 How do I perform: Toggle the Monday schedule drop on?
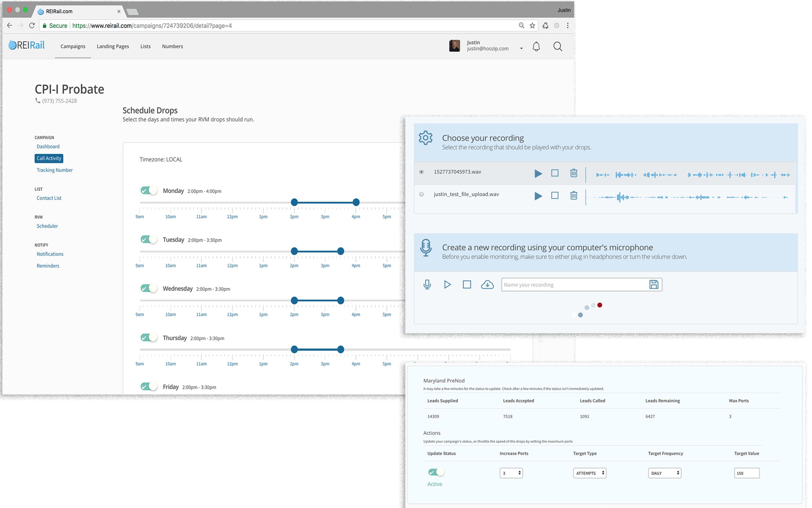point(147,190)
